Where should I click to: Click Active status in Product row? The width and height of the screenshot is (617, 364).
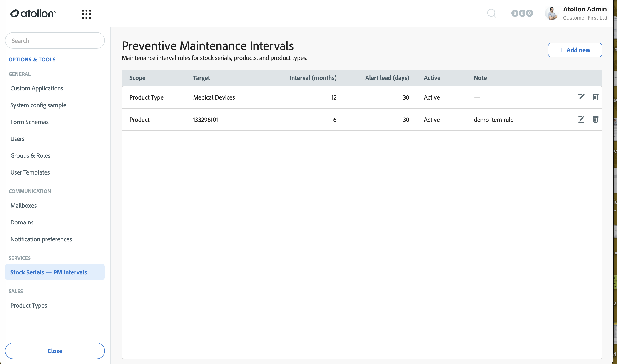(432, 120)
